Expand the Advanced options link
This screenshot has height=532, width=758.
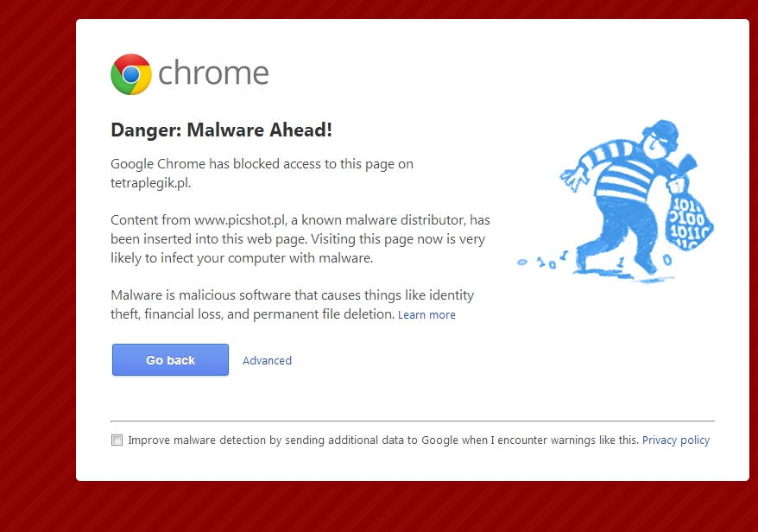coord(267,360)
